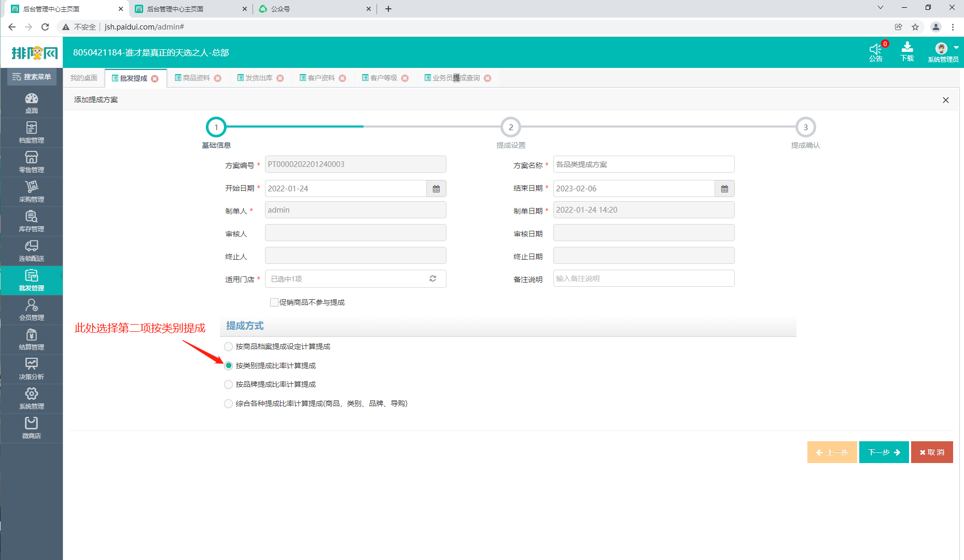
Task: Click step 2 提成设置 wizard circle
Action: [511, 127]
